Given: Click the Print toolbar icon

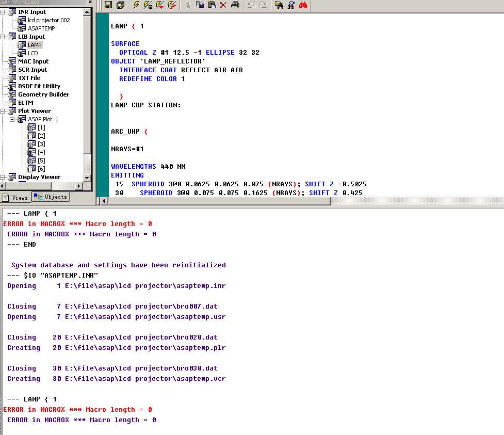Looking at the screenshot, I should (x=235, y=5).
